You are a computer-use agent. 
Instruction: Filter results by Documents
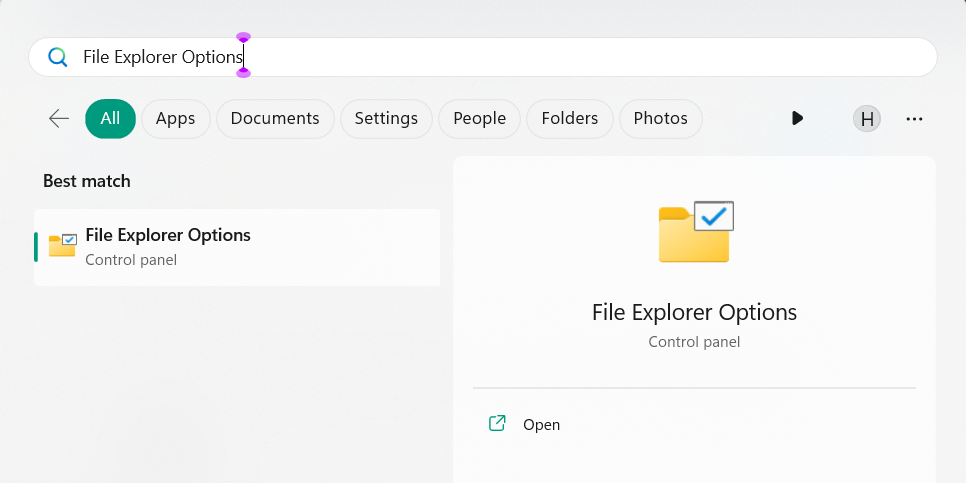point(275,118)
